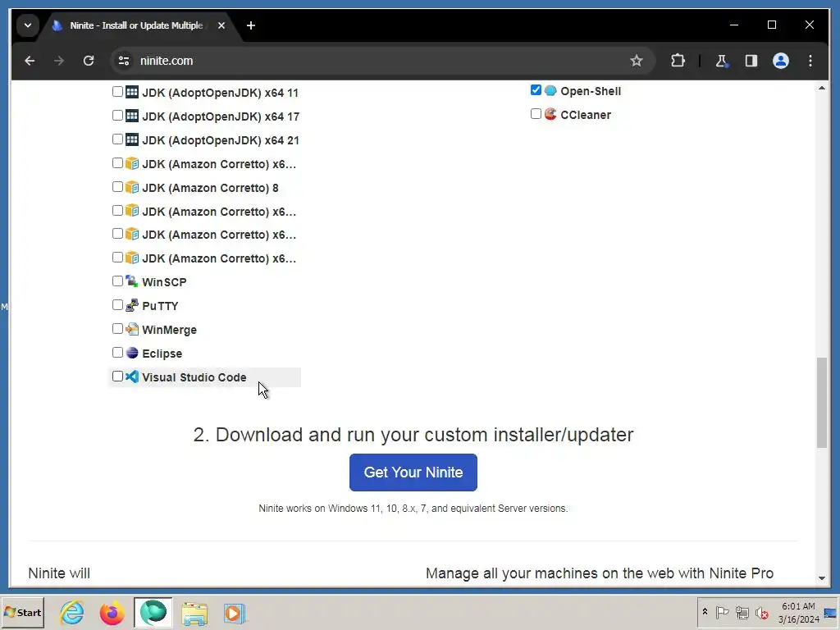The height and width of the screenshot is (630, 840).
Task: Bookmark this page with the star icon
Action: (x=636, y=61)
